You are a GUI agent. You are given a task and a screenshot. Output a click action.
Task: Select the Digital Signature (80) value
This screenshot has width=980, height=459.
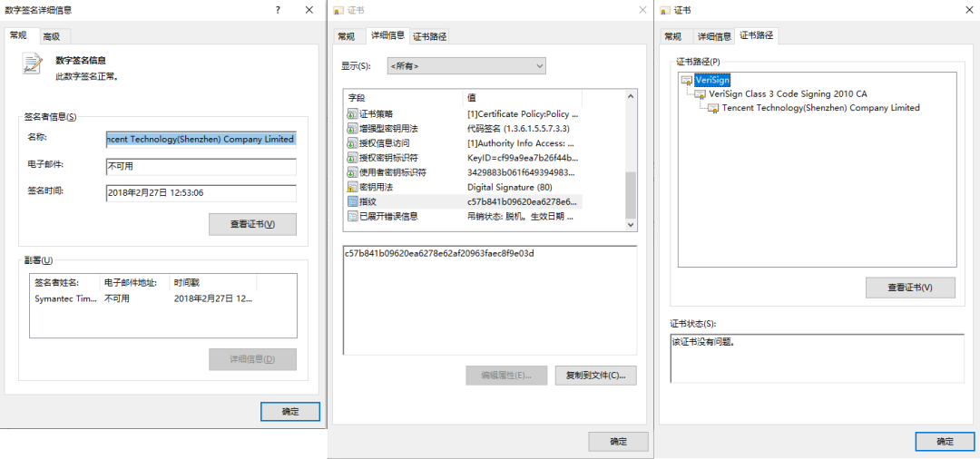pyautogui.click(x=510, y=187)
